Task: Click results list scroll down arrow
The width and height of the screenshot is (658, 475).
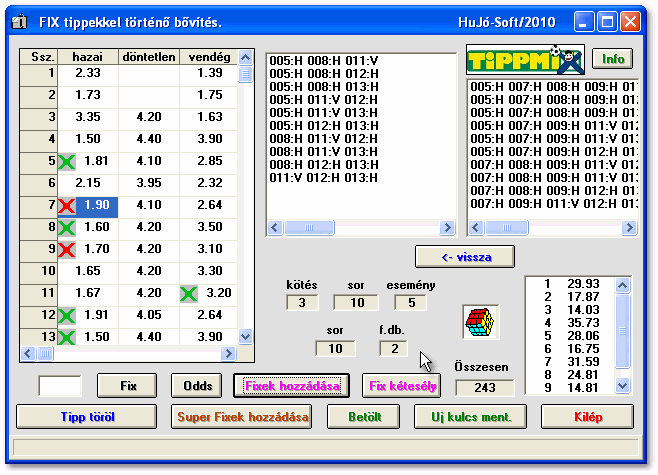Action: click(x=622, y=385)
